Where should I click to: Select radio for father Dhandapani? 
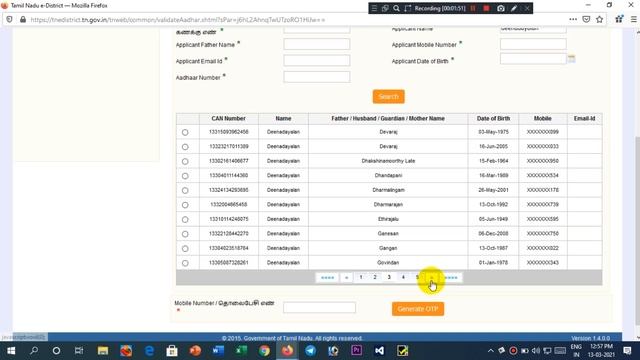185,176
